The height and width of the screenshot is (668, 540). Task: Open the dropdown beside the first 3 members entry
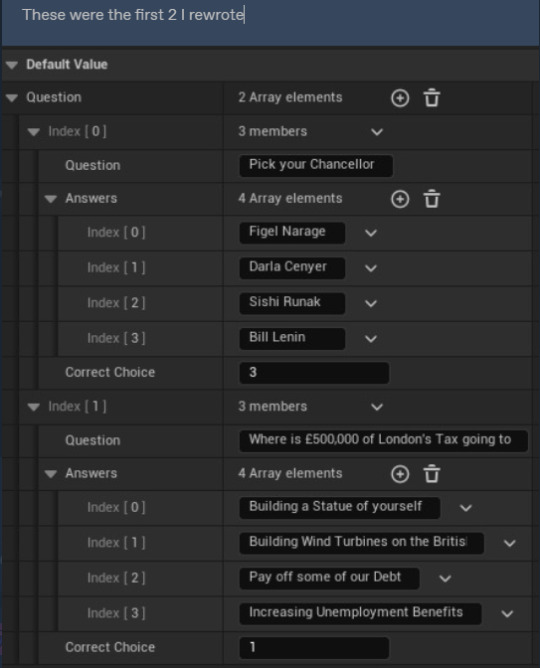click(377, 132)
